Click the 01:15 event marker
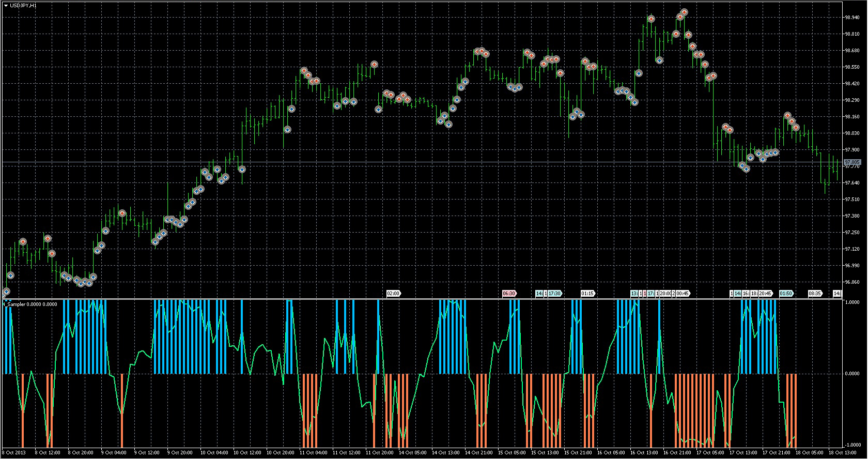 [587, 294]
